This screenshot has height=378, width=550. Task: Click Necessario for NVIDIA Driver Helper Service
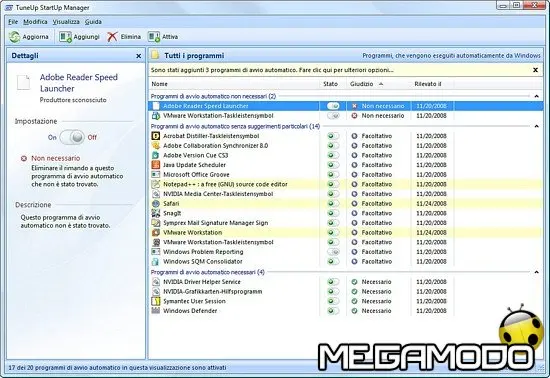coord(376,282)
